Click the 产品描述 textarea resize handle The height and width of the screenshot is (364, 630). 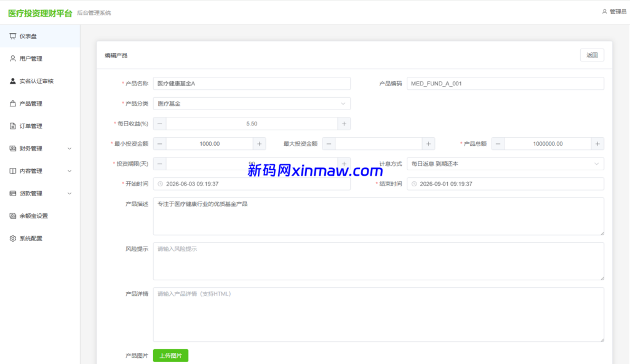click(x=602, y=233)
